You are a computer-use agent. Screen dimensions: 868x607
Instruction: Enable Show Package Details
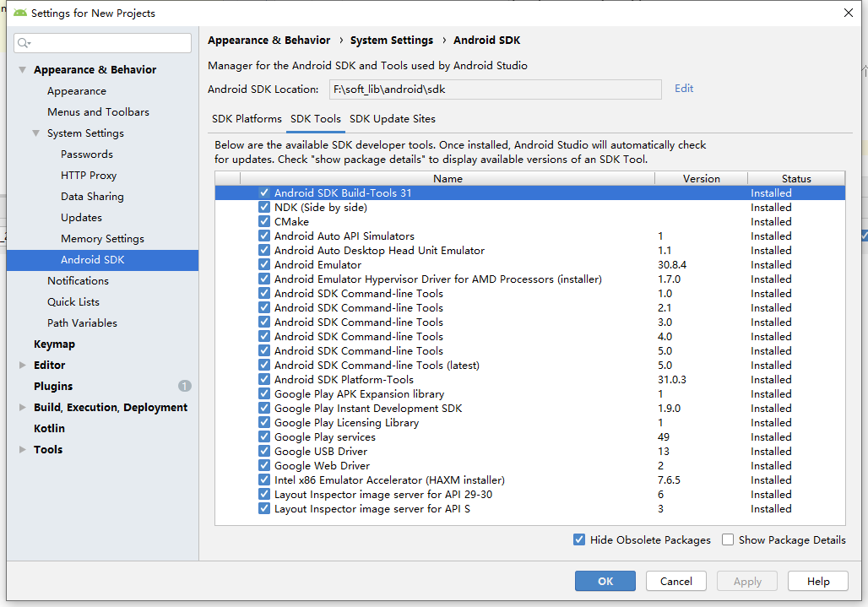(x=728, y=539)
